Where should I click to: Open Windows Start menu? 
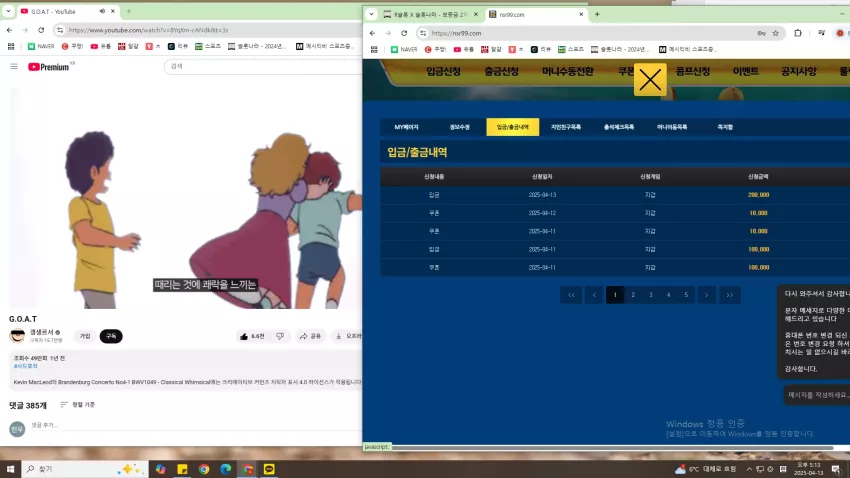pos(10,469)
